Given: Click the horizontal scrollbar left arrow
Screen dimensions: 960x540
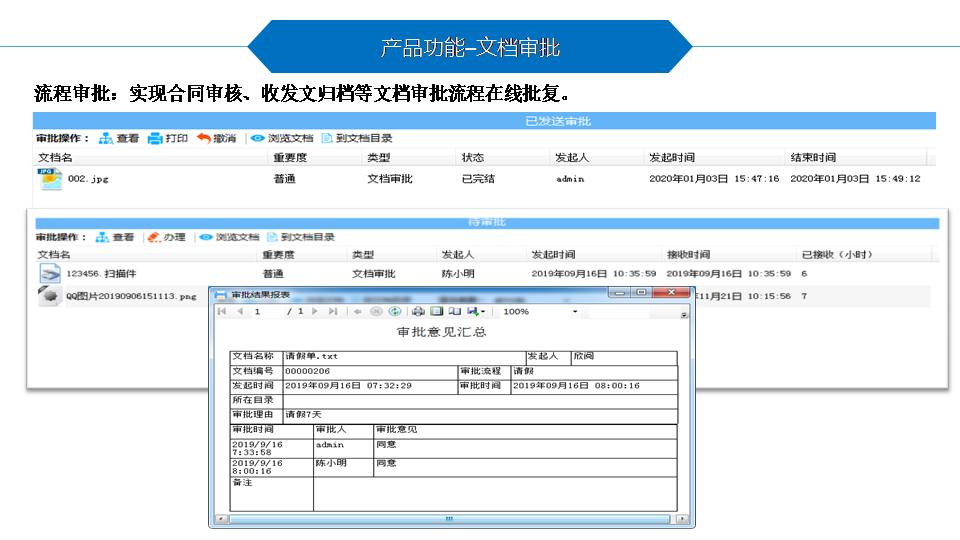Looking at the screenshot, I should [221, 519].
